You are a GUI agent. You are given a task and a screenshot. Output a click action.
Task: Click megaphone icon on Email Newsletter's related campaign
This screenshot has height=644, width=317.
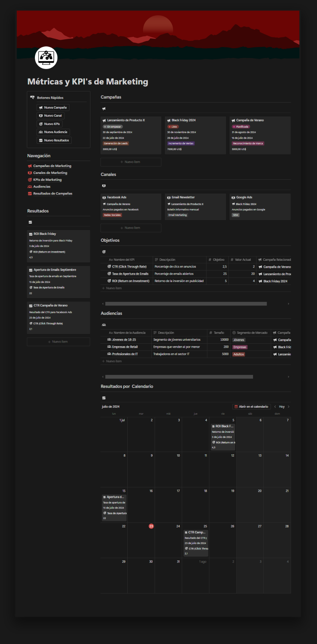169,204
